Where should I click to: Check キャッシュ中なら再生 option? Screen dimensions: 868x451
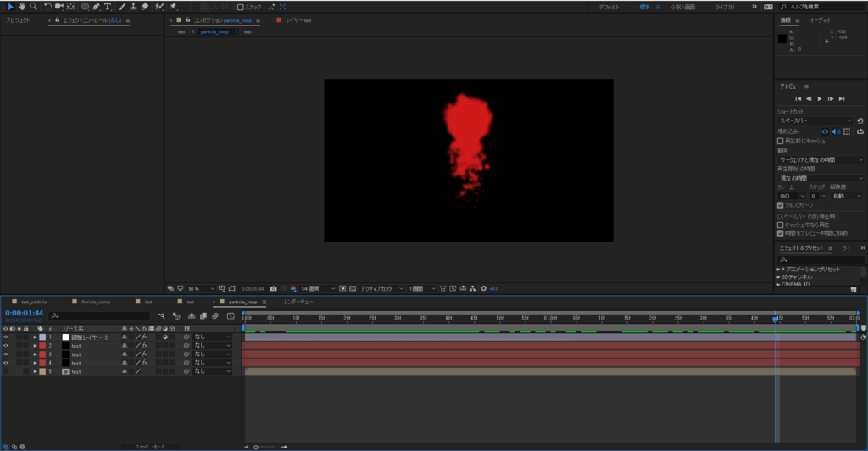coord(780,225)
